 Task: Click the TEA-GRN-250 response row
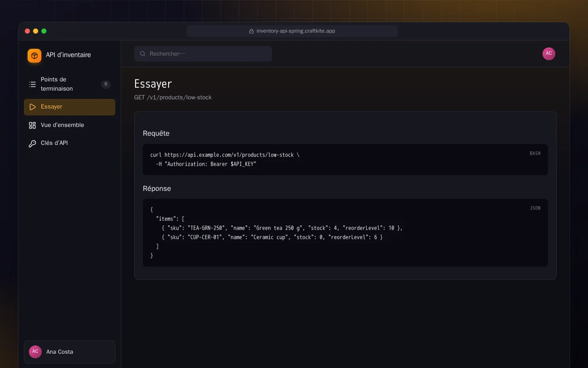click(x=282, y=228)
